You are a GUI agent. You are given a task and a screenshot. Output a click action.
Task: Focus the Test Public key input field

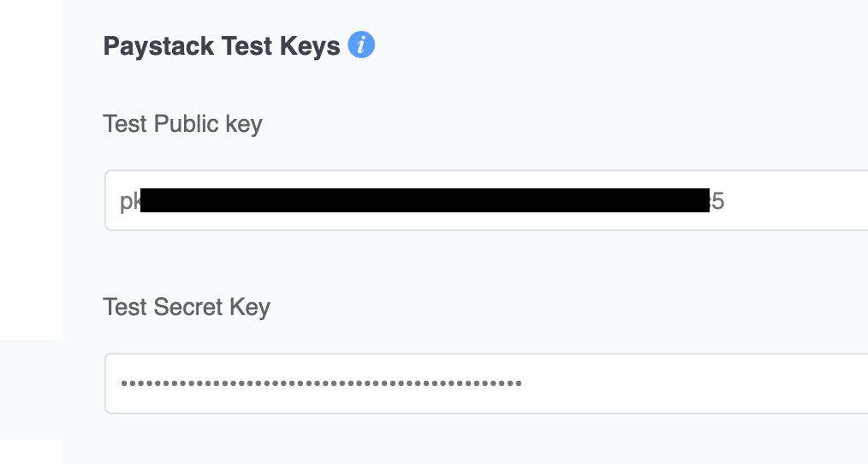(x=486, y=200)
